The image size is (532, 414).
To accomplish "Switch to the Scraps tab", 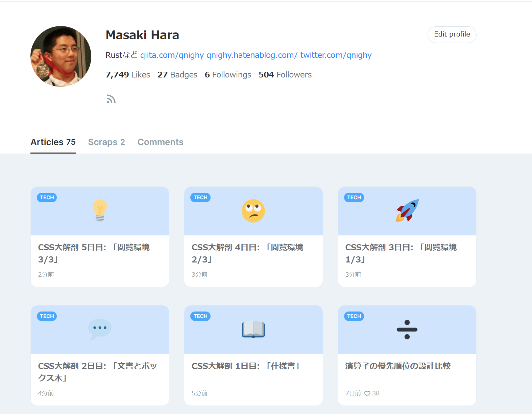I will [106, 142].
